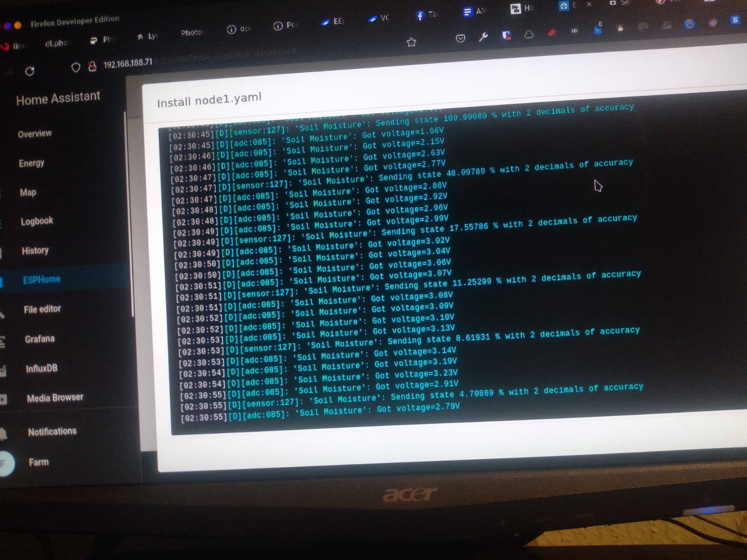Select Map in the sidebar
This screenshot has width=747, height=560.
(x=28, y=192)
